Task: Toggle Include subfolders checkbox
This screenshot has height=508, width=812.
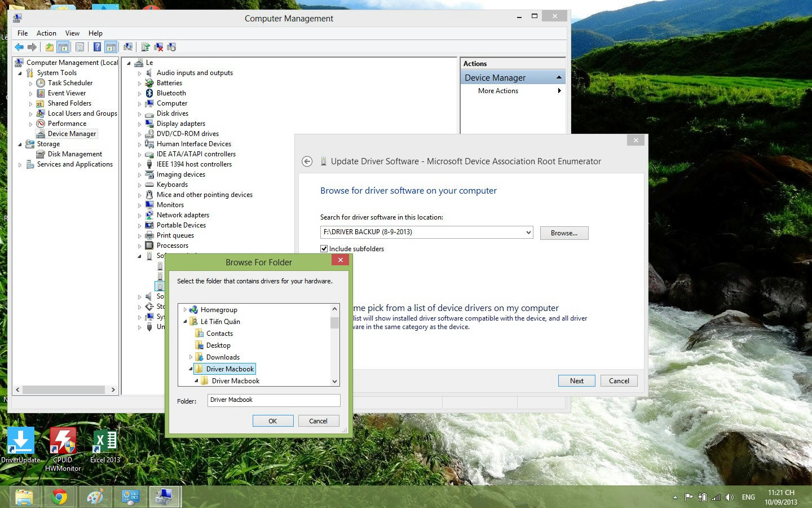Action: coord(324,248)
